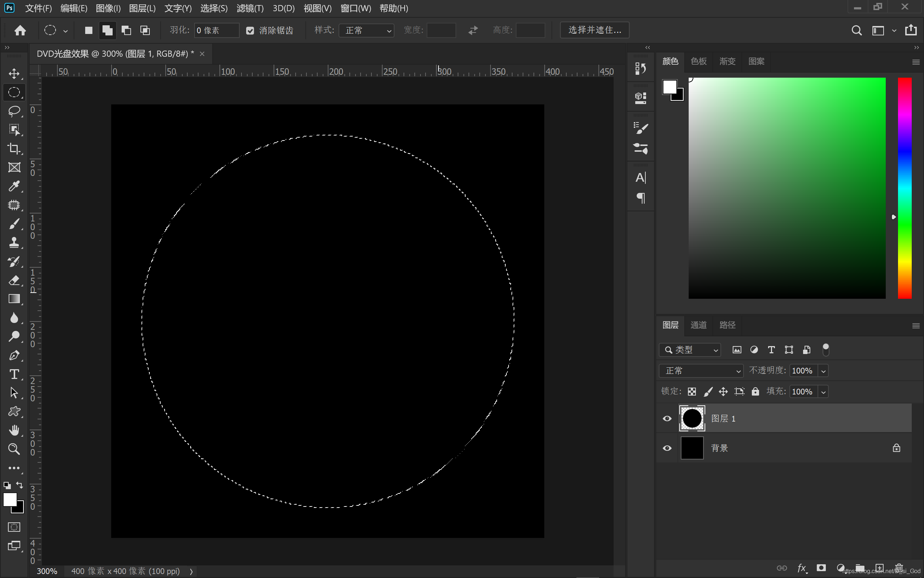924x578 pixels.
Task: Select the Frame tool
Action: pyautogui.click(x=14, y=167)
